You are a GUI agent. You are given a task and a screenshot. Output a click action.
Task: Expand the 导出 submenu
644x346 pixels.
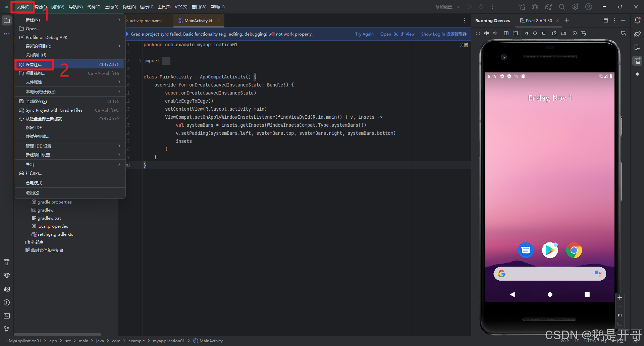click(70, 164)
